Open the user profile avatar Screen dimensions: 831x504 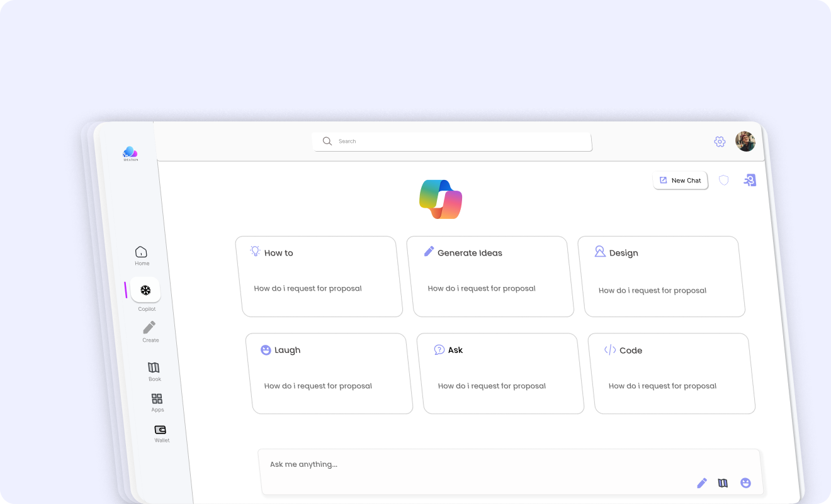[745, 142]
